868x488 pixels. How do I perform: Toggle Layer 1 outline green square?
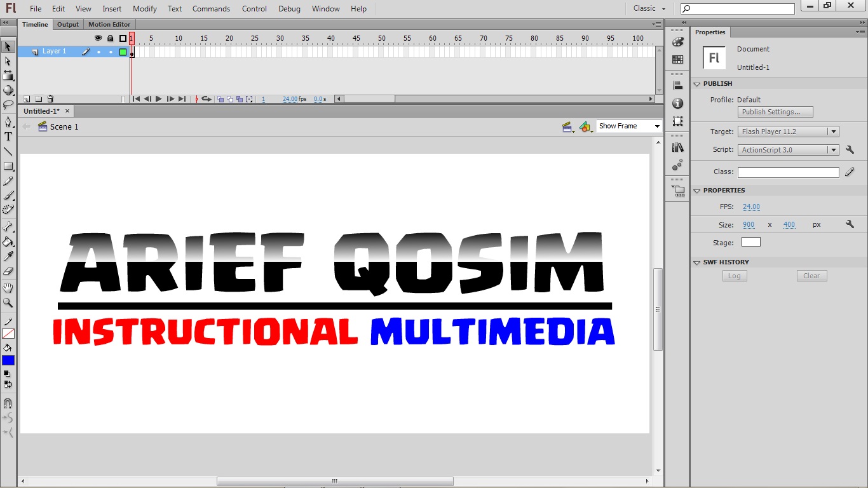tap(123, 51)
